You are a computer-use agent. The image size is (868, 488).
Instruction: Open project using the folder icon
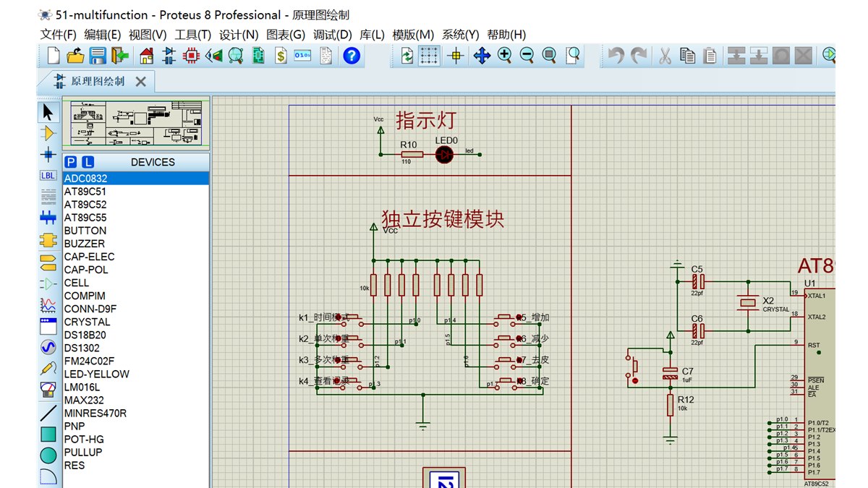(75, 56)
